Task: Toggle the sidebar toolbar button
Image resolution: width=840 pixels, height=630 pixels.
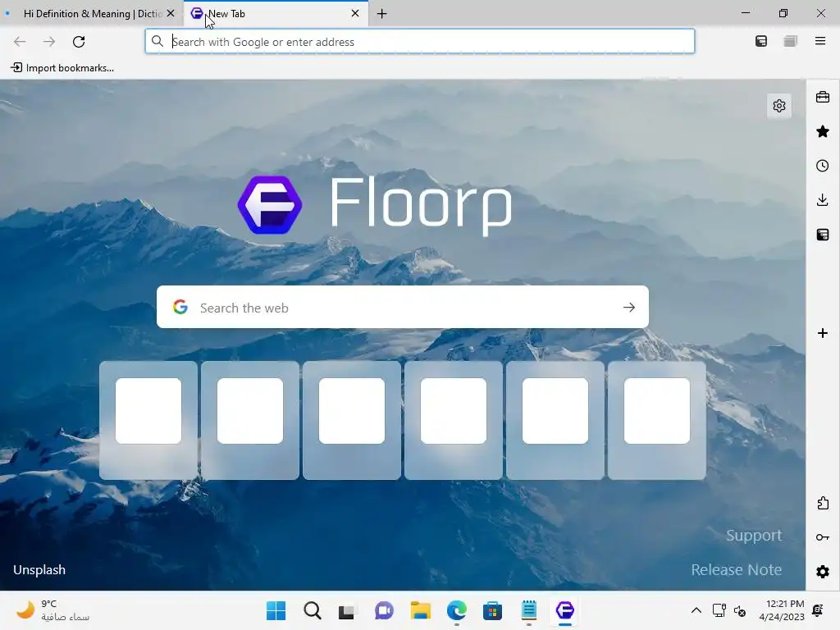Action: point(760,41)
